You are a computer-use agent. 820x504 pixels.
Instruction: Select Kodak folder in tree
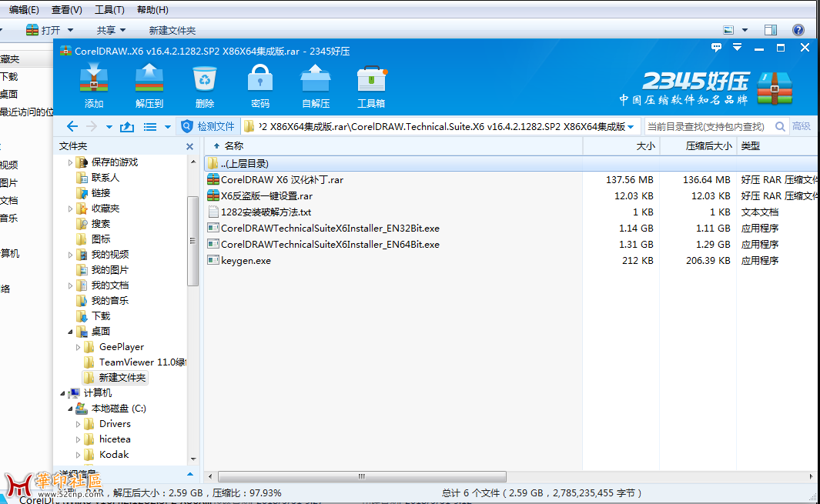click(x=114, y=454)
